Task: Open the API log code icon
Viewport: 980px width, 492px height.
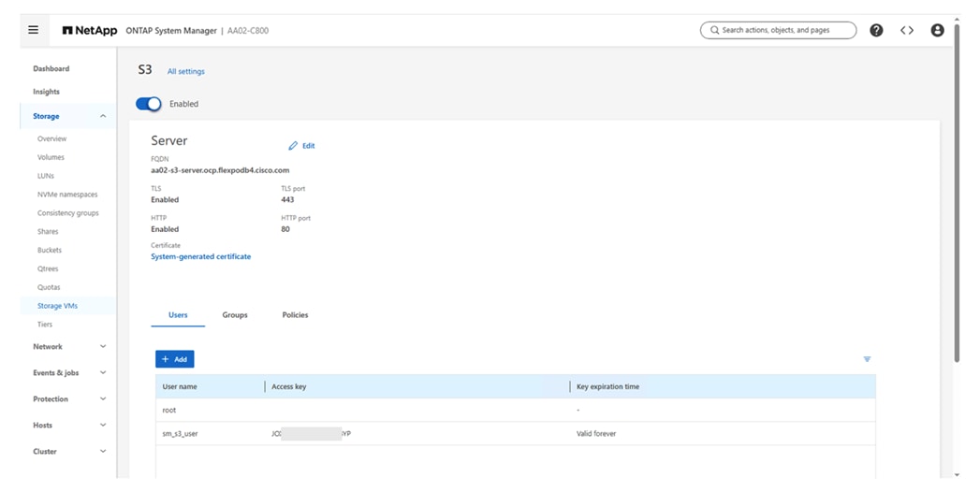Action: [x=907, y=30]
